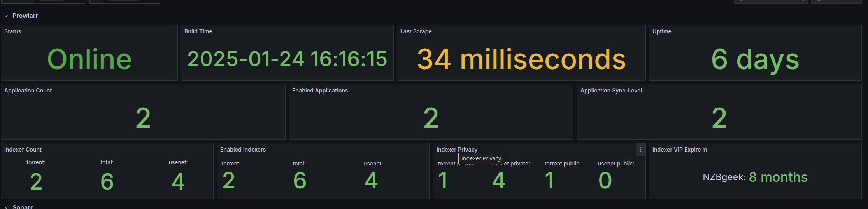Click the Indexer Count panel title
The width and height of the screenshot is (868, 209).
tap(23, 150)
